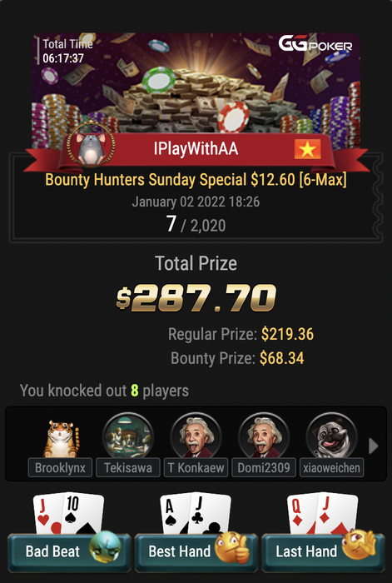Click the Bounty Hunters Sunday Special tournament title
This screenshot has width=392, height=583.
point(196,180)
